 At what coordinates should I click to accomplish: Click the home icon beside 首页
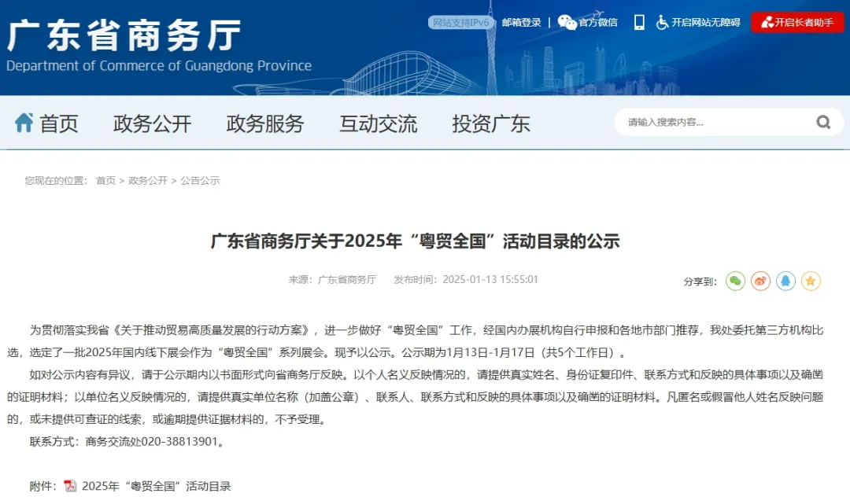(x=24, y=122)
